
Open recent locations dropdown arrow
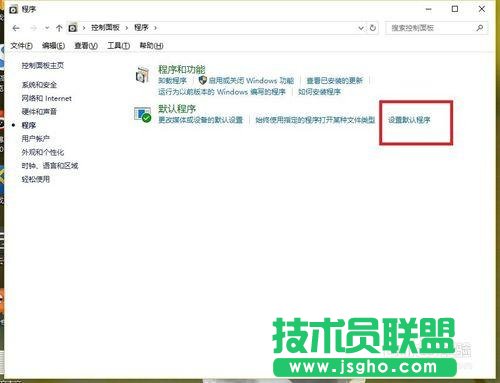click(47, 28)
